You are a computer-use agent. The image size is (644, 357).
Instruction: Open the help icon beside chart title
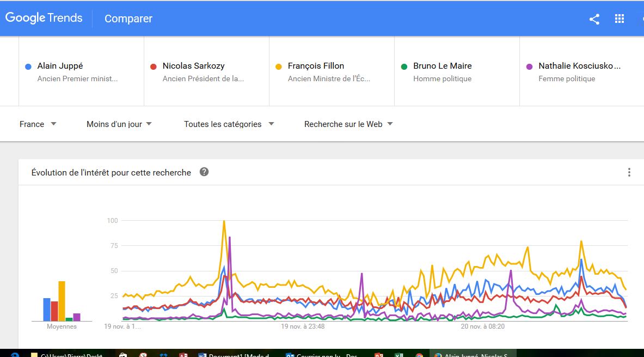pos(204,172)
